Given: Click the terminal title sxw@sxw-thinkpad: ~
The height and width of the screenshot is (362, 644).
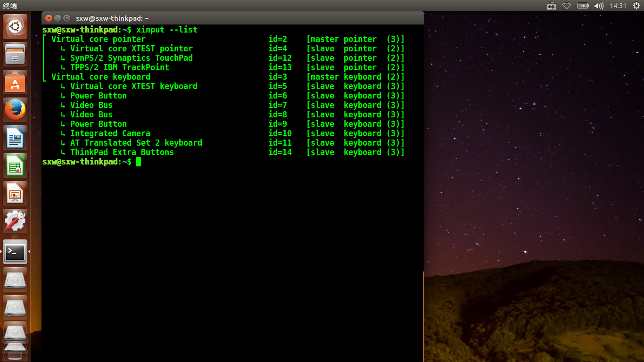Looking at the screenshot, I should 112,18.
